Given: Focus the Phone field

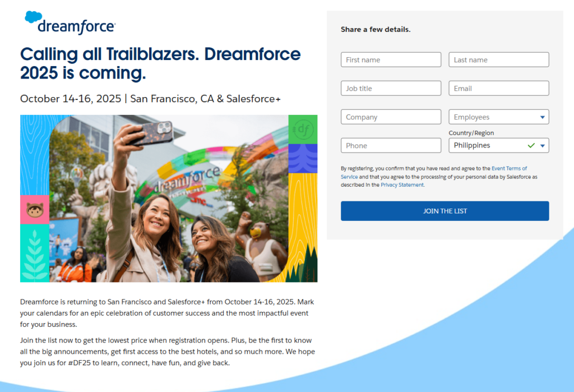Looking at the screenshot, I should pos(391,145).
